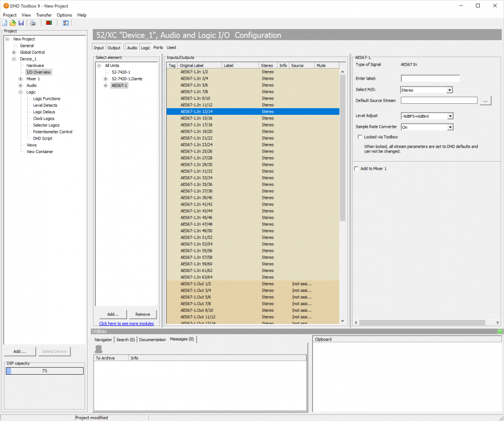Screen dimensions: 504x421
Task: Expand the Mixer 1 tree node
Action: tap(21, 79)
